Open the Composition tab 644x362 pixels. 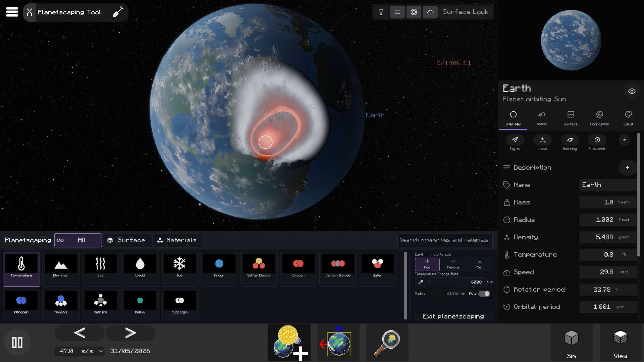coord(599,118)
